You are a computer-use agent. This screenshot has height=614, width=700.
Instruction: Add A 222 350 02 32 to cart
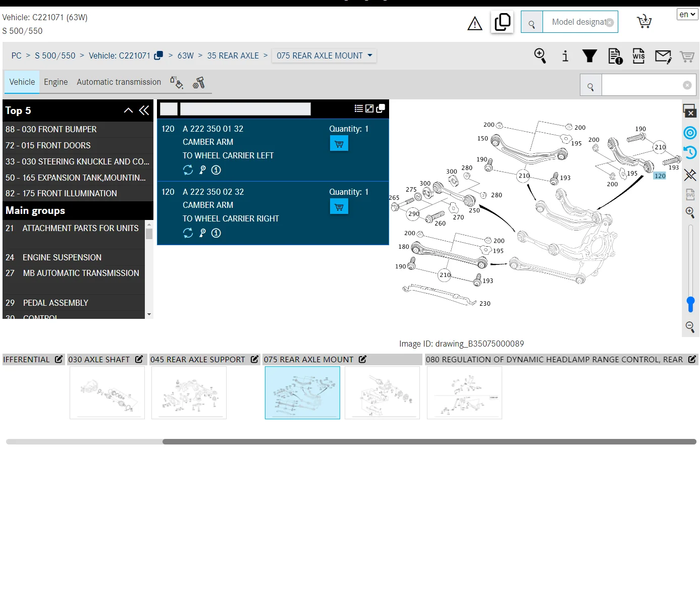(339, 206)
